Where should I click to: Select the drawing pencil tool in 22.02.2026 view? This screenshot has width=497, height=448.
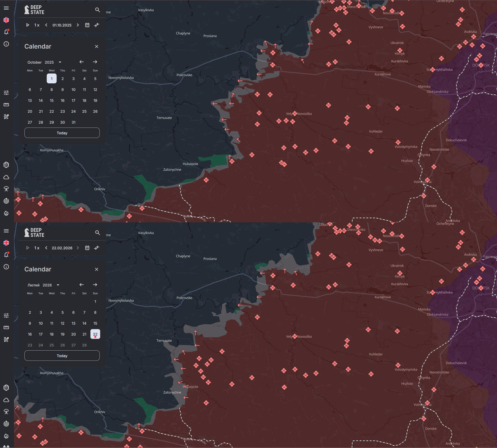tap(6, 339)
